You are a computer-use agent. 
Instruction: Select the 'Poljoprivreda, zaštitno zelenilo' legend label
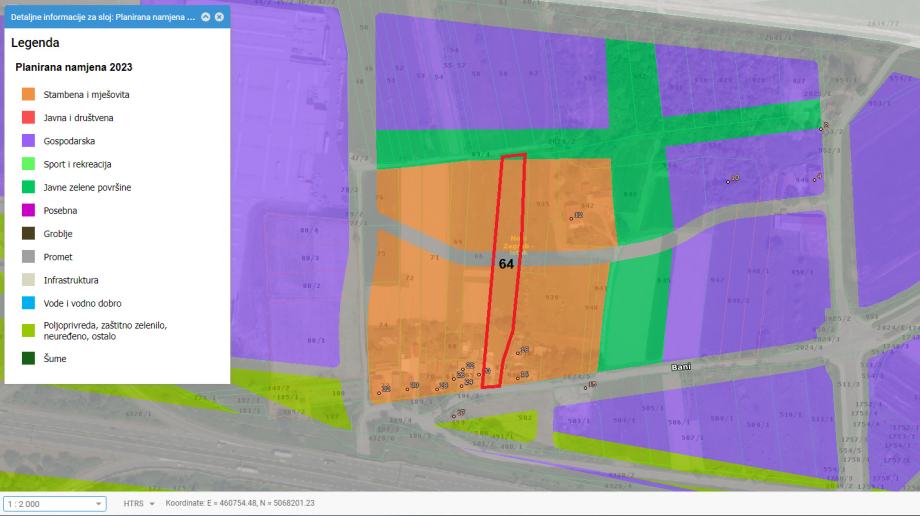pyautogui.click(x=105, y=330)
